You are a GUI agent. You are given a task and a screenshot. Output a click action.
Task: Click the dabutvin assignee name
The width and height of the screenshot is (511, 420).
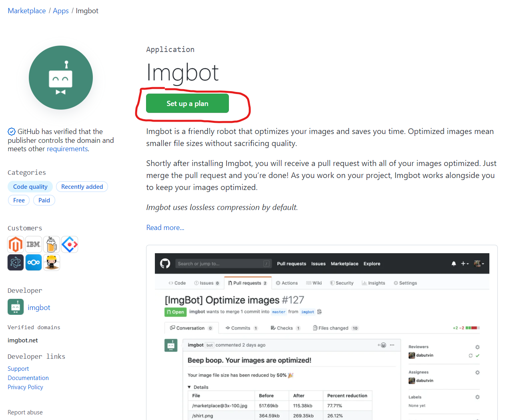click(x=425, y=381)
